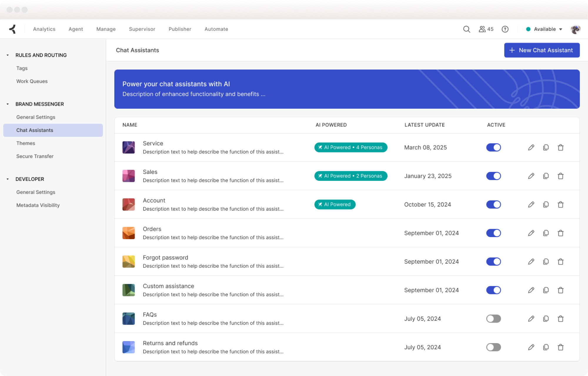Viewport: 588px width, 376px height.
Task: Duplicate the FAQs assistant
Action: (546, 319)
